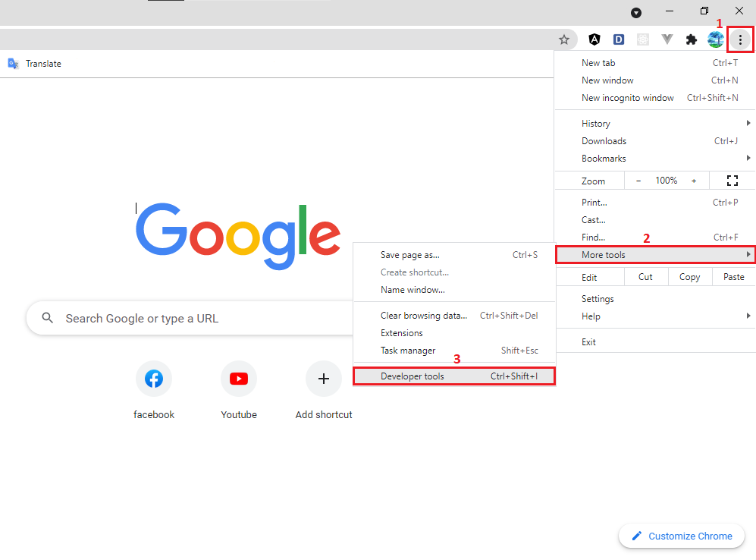Increase zoom with the plus button

point(694,181)
